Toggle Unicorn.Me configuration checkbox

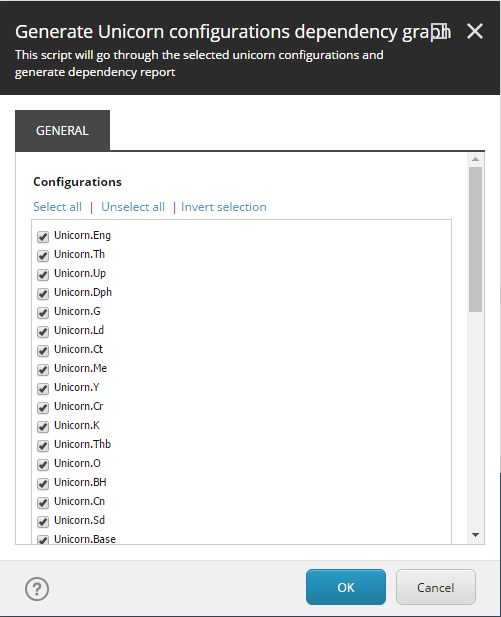(43, 369)
